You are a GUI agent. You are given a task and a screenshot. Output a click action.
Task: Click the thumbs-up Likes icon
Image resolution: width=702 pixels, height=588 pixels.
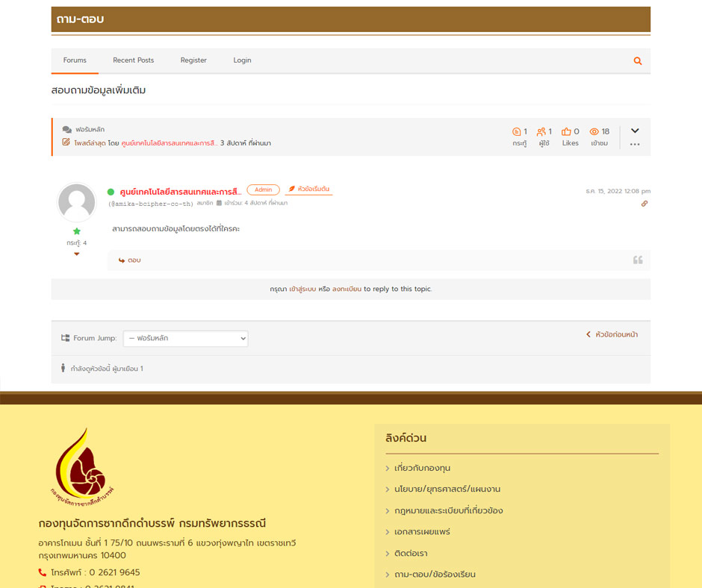tap(566, 131)
